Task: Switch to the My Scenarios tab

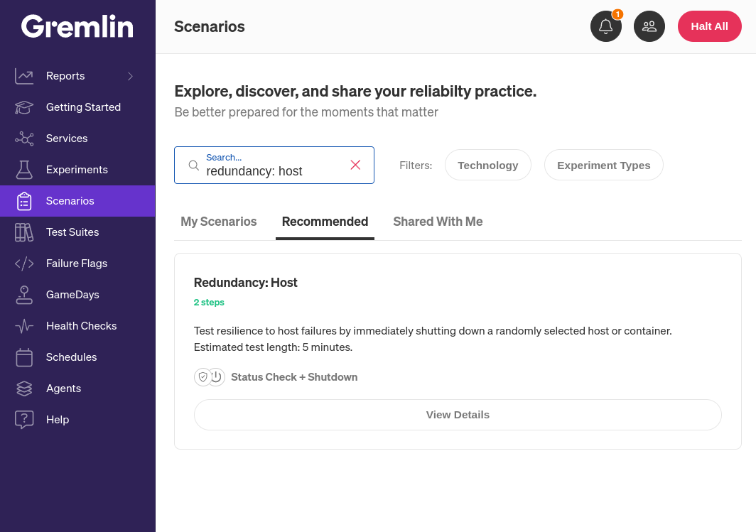Action: (x=218, y=222)
